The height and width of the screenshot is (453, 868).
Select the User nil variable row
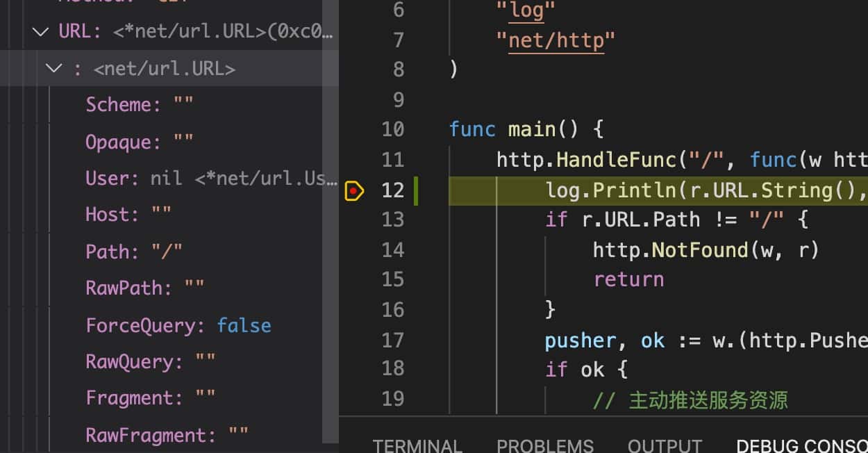click(x=169, y=178)
